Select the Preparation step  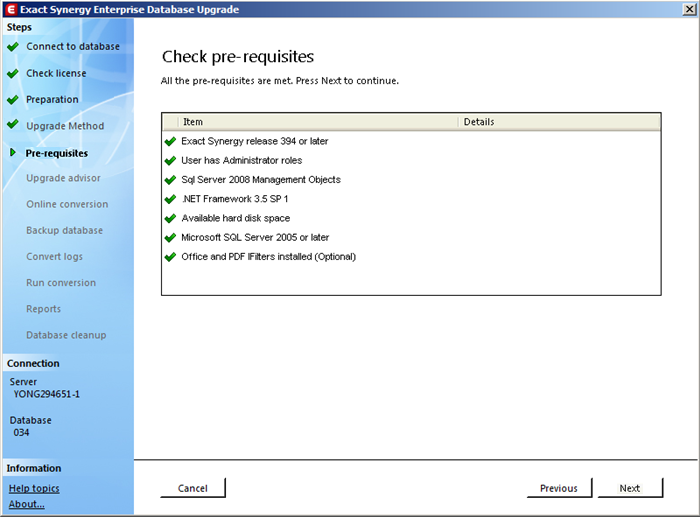(52, 100)
